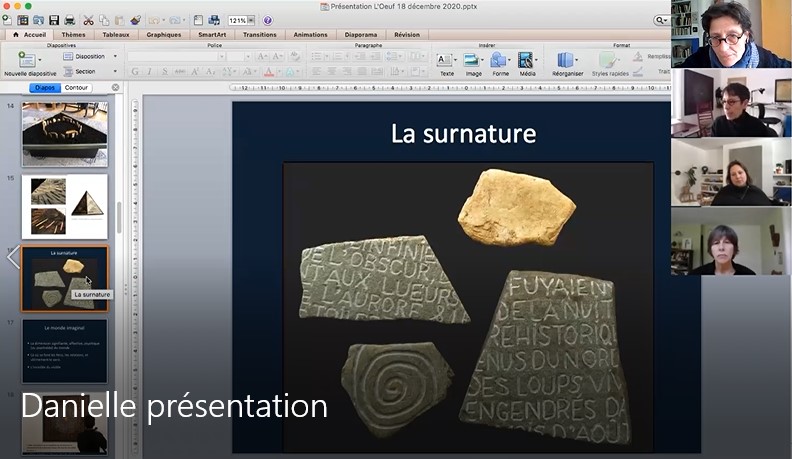Click the Forme shapes icon

click(499, 63)
